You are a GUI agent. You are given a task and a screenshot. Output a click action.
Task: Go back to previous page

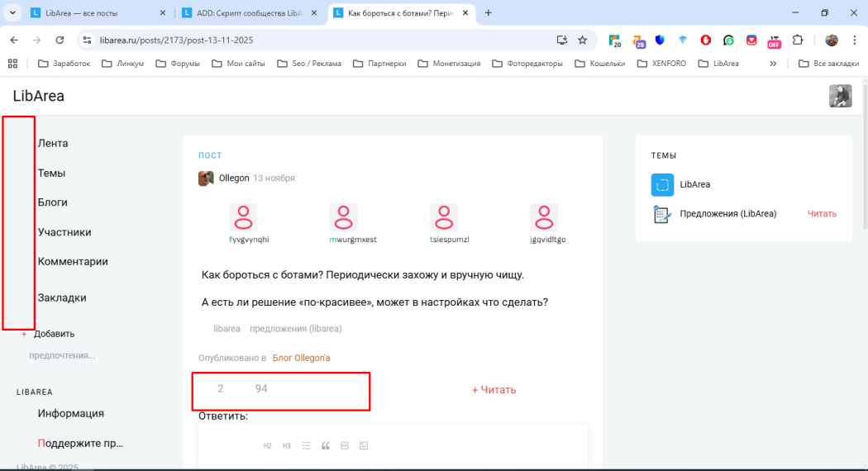[x=14, y=40]
